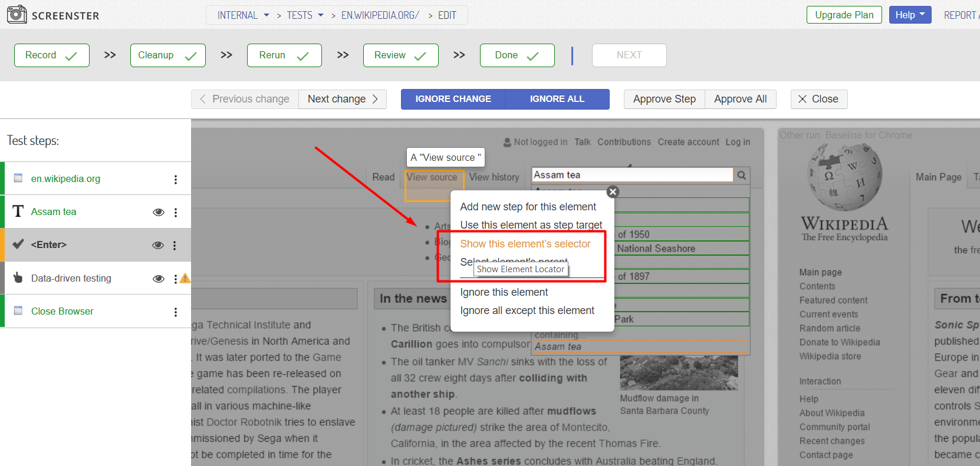Click warning triangle on Data-driven testing step

click(x=185, y=278)
